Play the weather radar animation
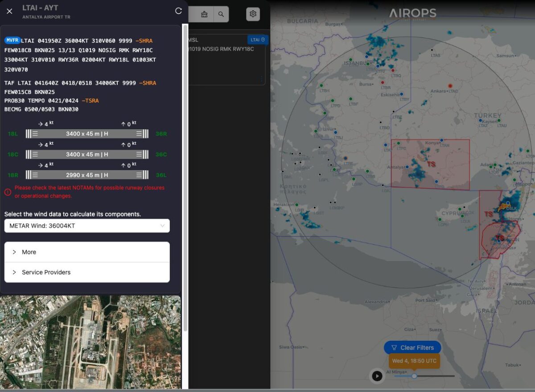 (x=377, y=376)
